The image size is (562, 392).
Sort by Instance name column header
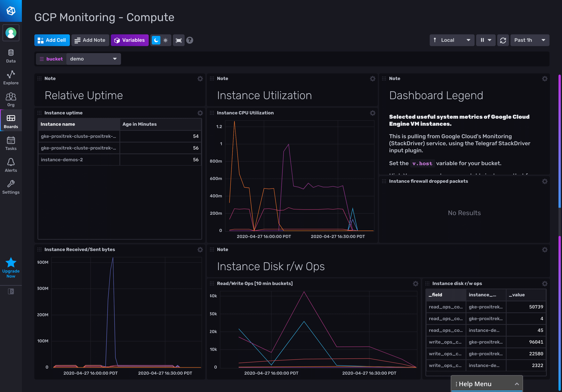79,124
